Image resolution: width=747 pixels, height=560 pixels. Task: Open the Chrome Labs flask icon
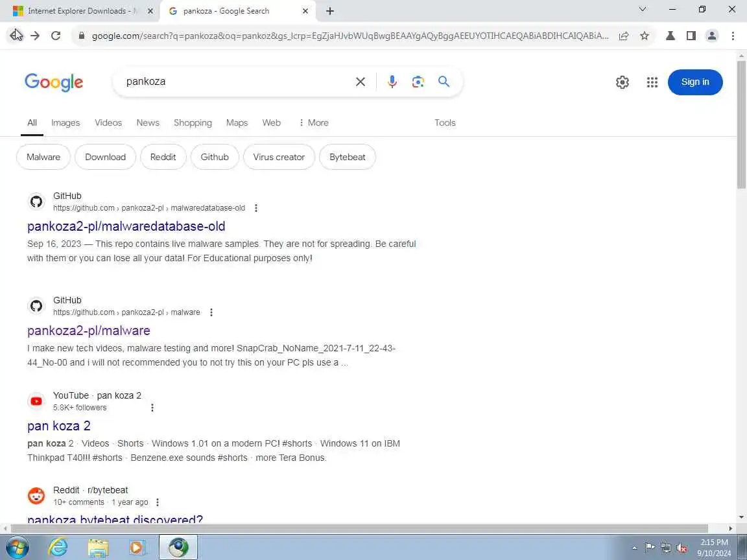coord(670,36)
